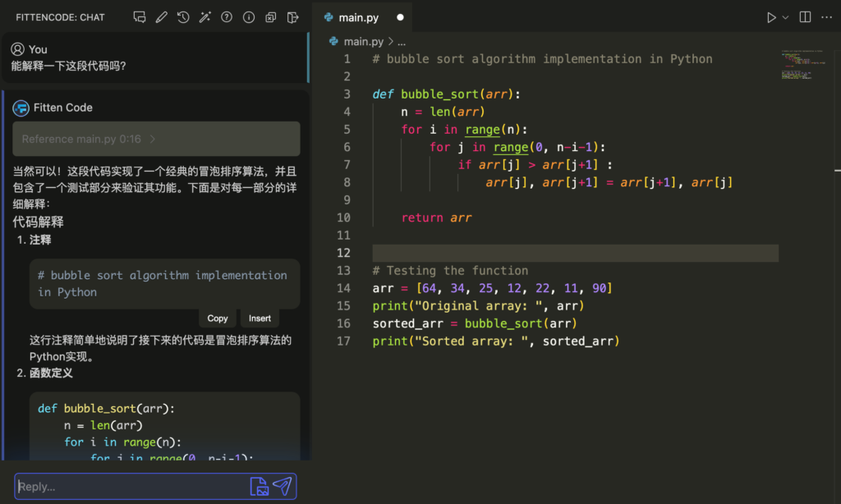Close the main.py tab via unsaved dot
Image resolution: width=841 pixels, height=504 pixels.
coord(400,17)
